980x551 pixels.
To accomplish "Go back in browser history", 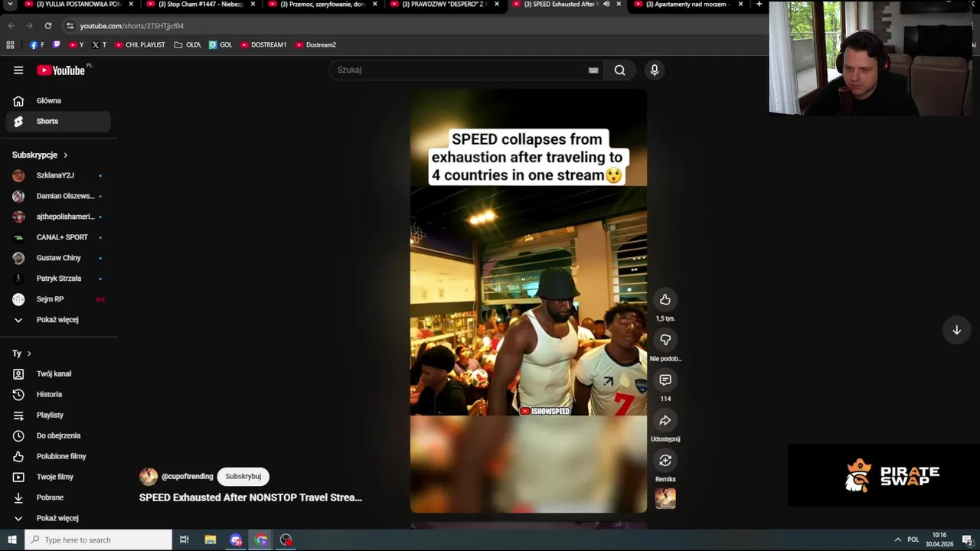I will coord(11,25).
